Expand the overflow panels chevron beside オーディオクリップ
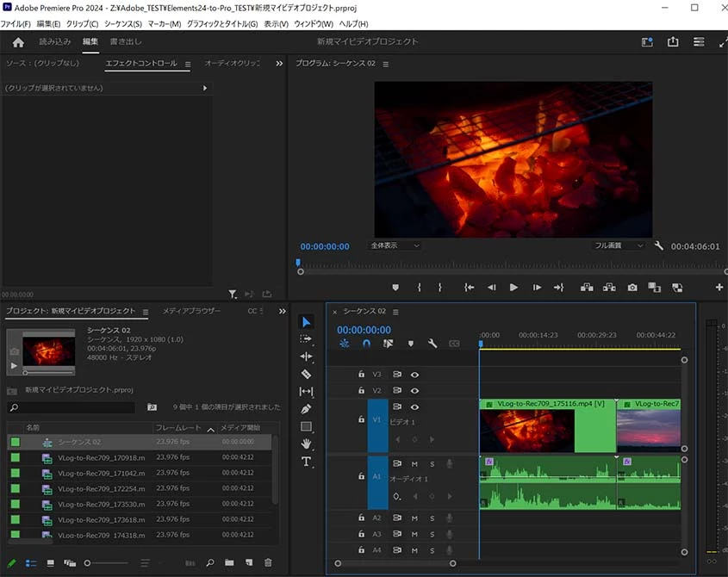This screenshot has width=728, height=577. [x=279, y=64]
